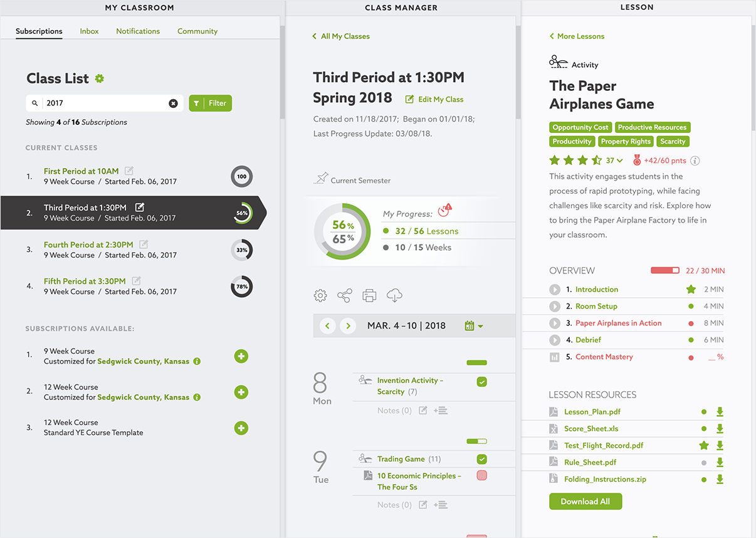756x538 pixels.
Task: Open the Notifications tab
Action: [x=138, y=31]
